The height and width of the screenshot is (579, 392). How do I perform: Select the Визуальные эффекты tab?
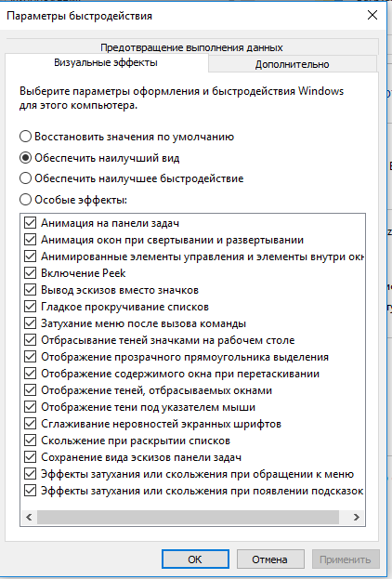click(106, 62)
